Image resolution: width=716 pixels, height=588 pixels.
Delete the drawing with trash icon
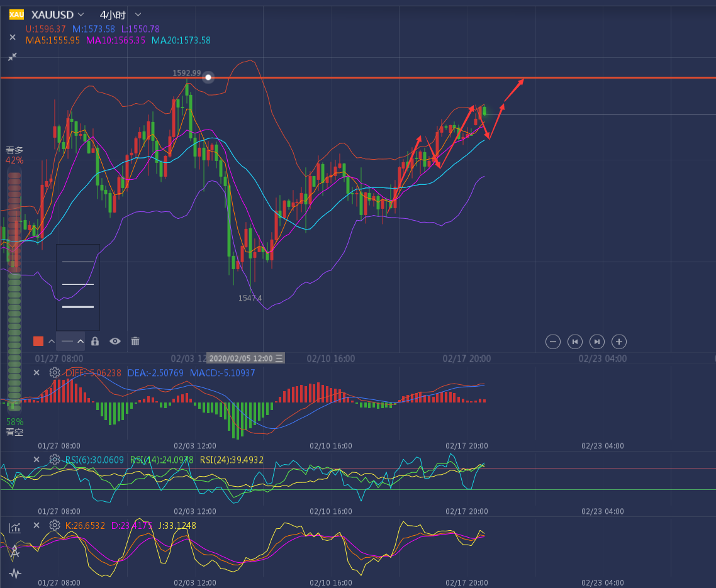135,341
